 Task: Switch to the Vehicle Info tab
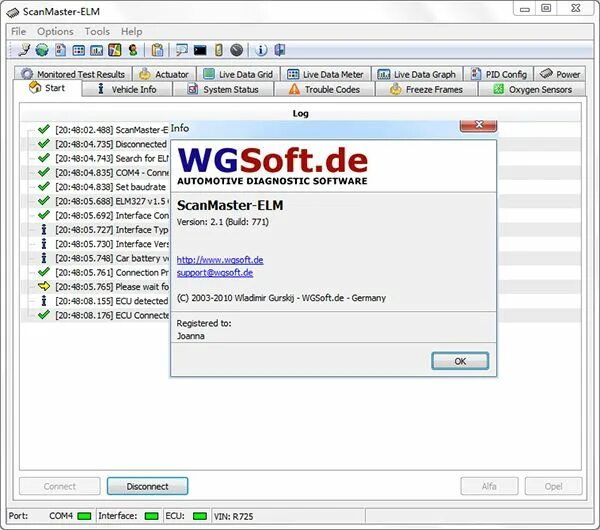tap(127, 89)
